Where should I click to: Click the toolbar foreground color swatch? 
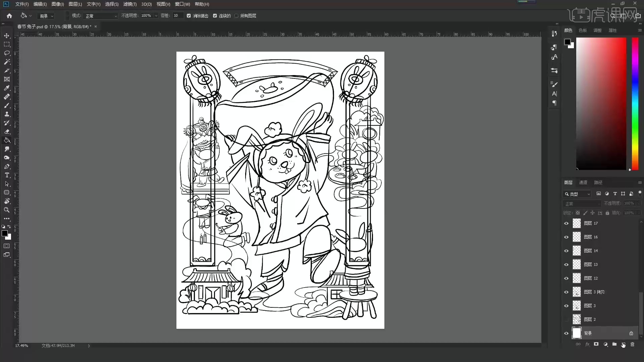pyautogui.click(x=5, y=233)
